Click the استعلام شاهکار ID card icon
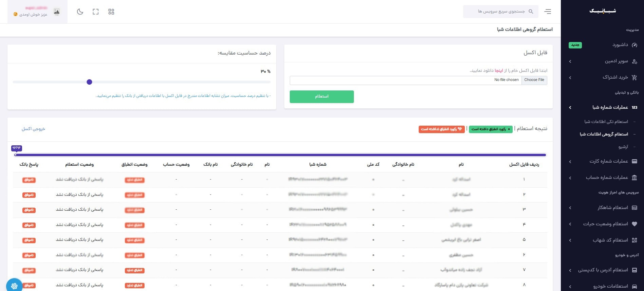 point(634,208)
